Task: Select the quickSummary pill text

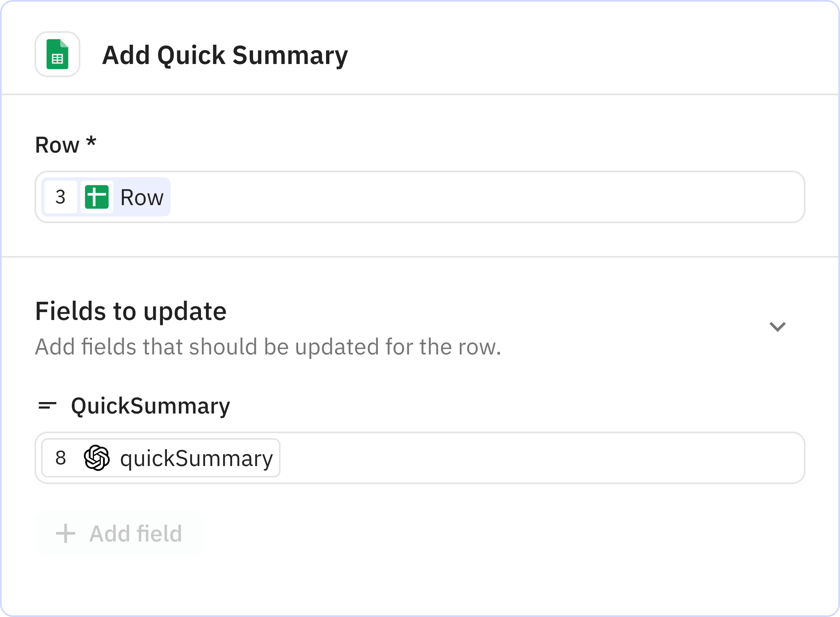Action: 196,457
